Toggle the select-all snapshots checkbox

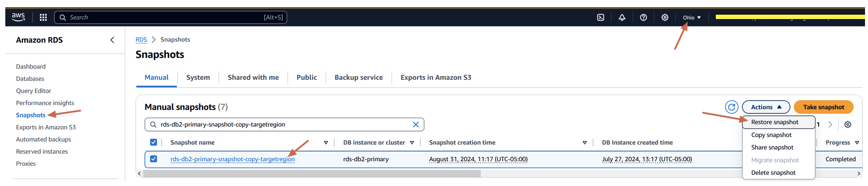(x=153, y=142)
